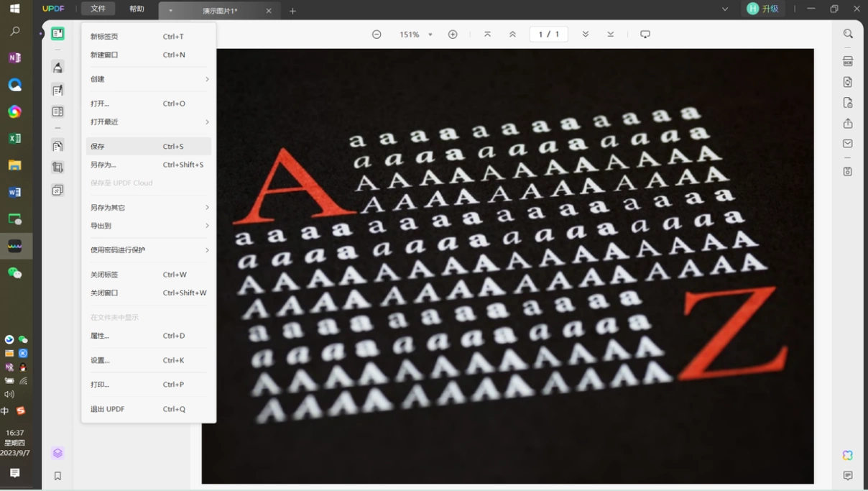Screen dimensions: 868x491
Task: Expand the 创建 submenu
Action: click(149, 79)
